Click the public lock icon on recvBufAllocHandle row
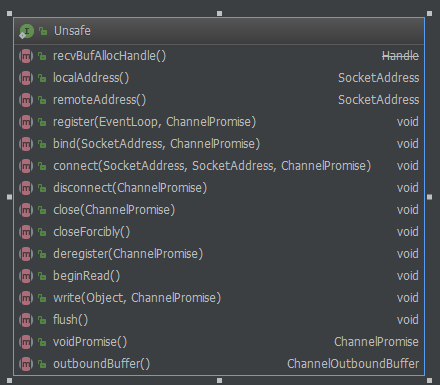This screenshot has width=440, height=385. tap(42, 56)
